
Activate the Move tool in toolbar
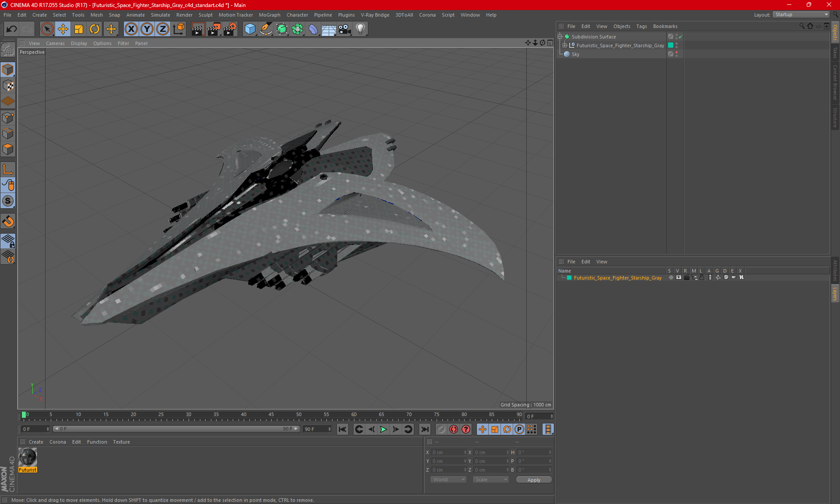63,29
